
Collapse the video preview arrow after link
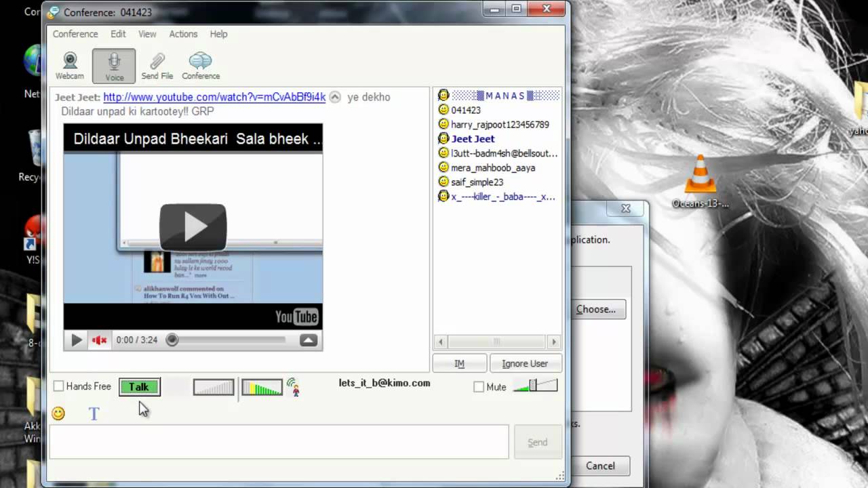[335, 97]
